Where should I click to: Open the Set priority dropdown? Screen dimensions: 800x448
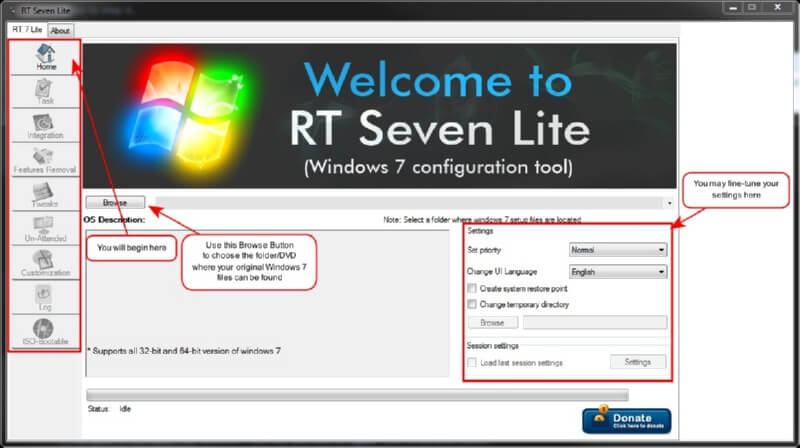point(618,250)
